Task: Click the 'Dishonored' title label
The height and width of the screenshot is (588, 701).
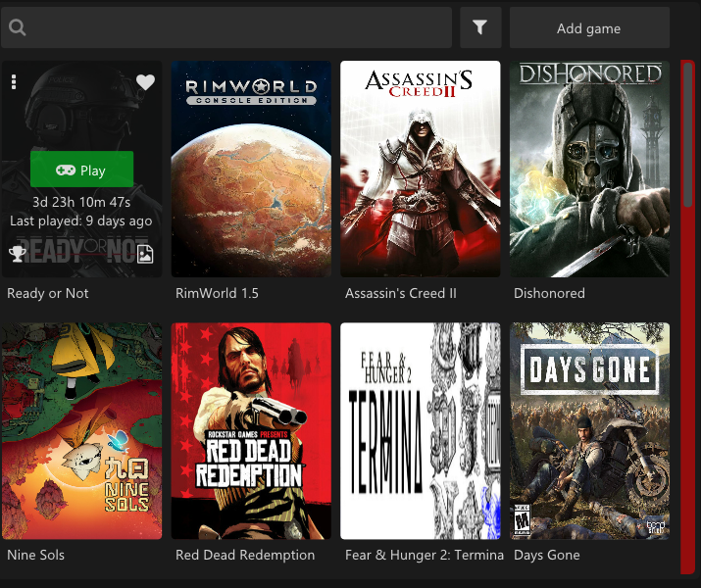Action: (x=549, y=293)
